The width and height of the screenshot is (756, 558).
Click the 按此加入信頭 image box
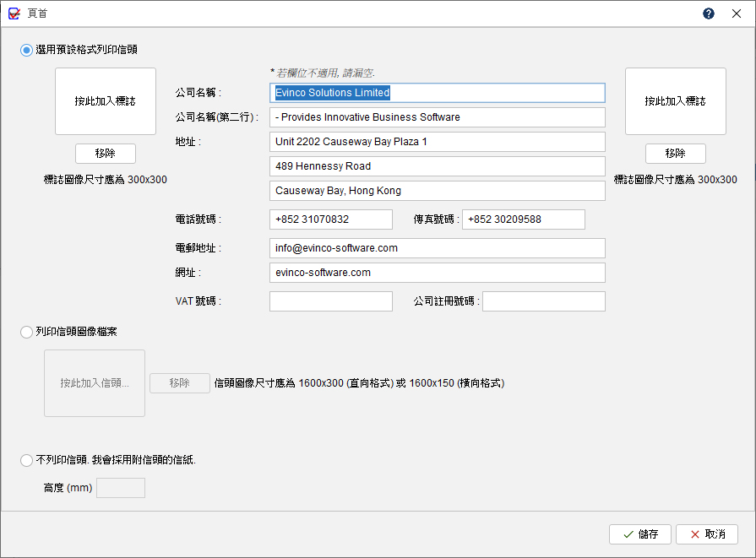(x=95, y=383)
